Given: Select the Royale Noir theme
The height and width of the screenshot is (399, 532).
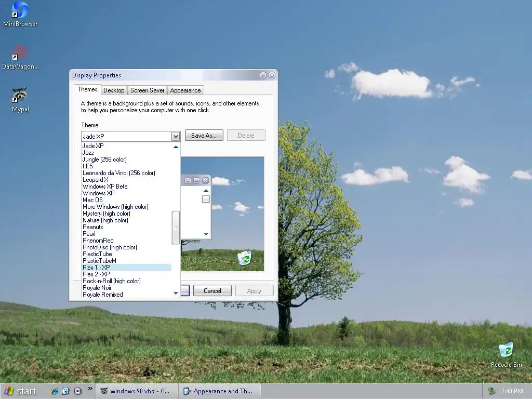Looking at the screenshot, I should click(127, 288).
